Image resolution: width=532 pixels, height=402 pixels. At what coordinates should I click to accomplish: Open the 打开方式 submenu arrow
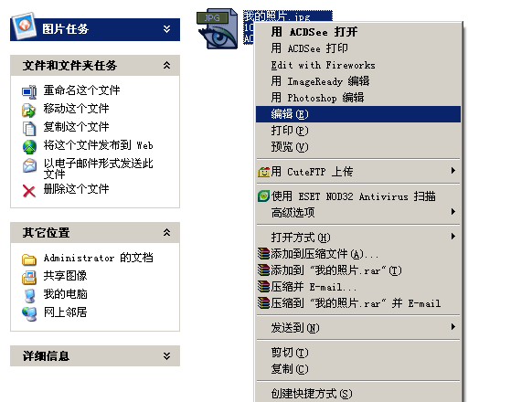tap(453, 237)
